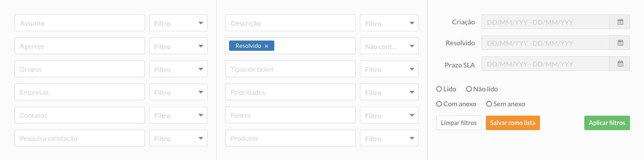The height and width of the screenshot is (160, 644).
Task: Open the Filtro dropdown next to Descrição
Action: [x=389, y=23]
